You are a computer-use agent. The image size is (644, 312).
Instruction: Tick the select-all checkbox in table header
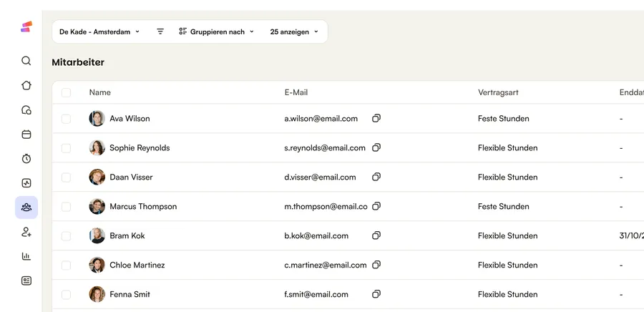coord(66,93)
